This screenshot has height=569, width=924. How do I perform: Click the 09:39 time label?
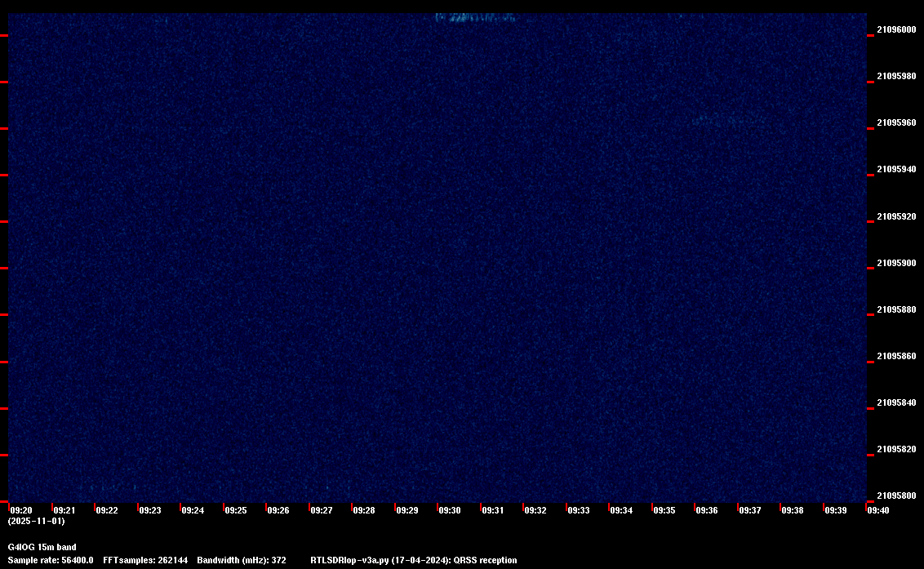[x=836, y=510]
